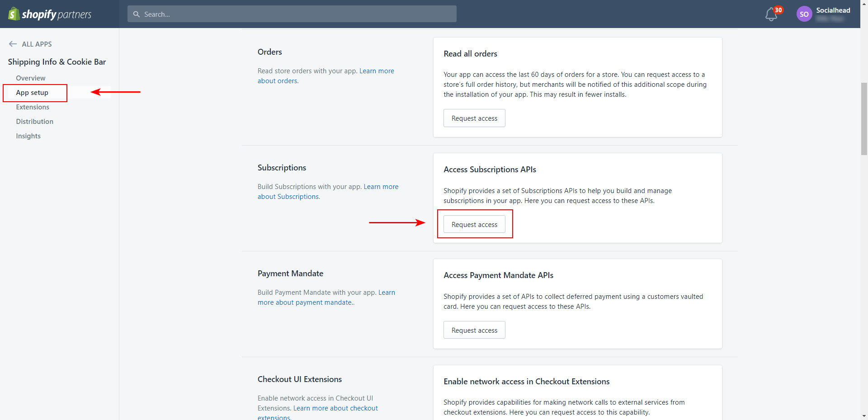
Task: Open Distribution in the sidebar
Action: [35, 122]
